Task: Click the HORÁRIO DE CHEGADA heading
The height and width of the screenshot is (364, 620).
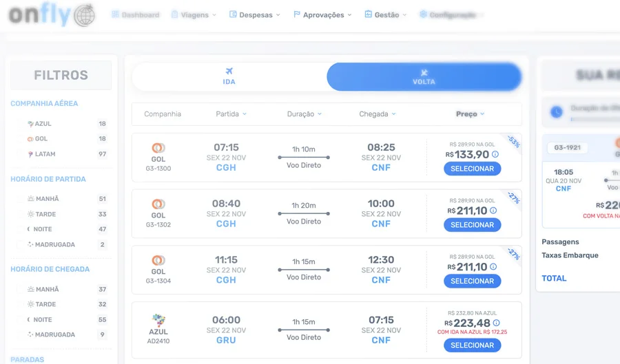Action: tap(50, 269)
